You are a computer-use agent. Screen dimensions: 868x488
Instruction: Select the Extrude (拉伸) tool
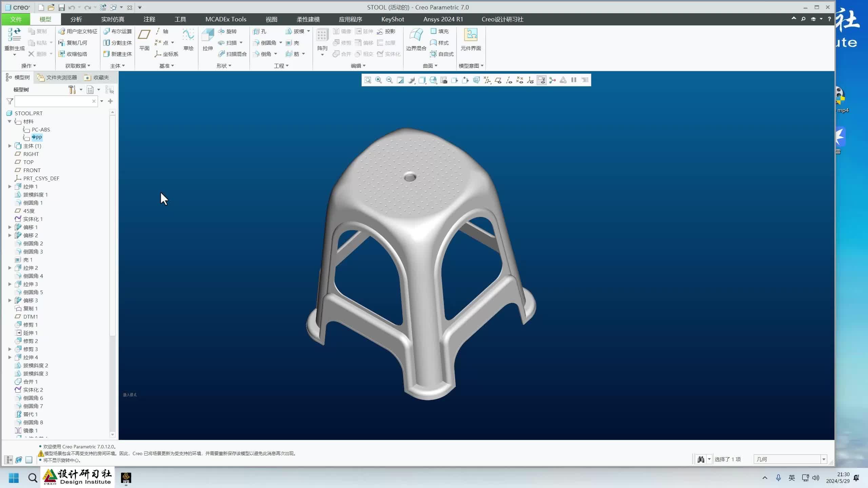coord(207,37)
